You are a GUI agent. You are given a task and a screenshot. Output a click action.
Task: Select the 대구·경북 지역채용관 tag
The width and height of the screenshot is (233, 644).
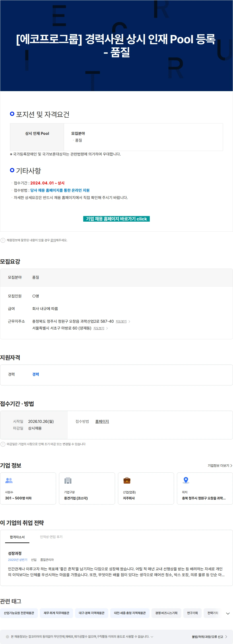(x=92, y=613)
